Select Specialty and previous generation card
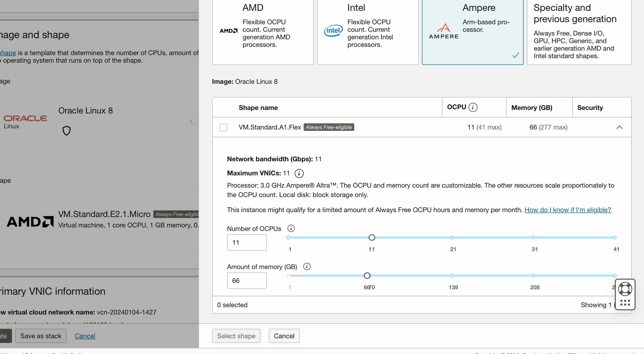 coord(579,32)
